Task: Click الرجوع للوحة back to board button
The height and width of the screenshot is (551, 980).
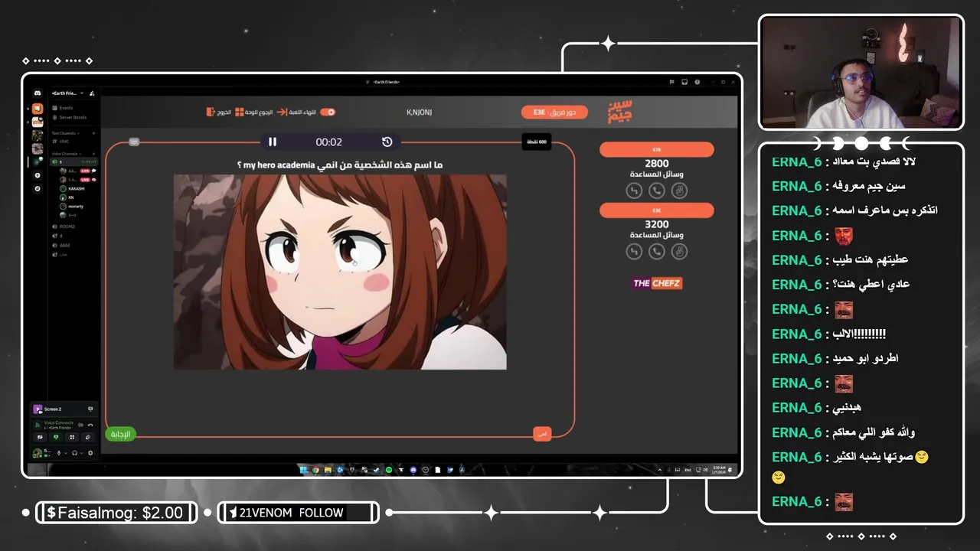Action: (254, 112)
